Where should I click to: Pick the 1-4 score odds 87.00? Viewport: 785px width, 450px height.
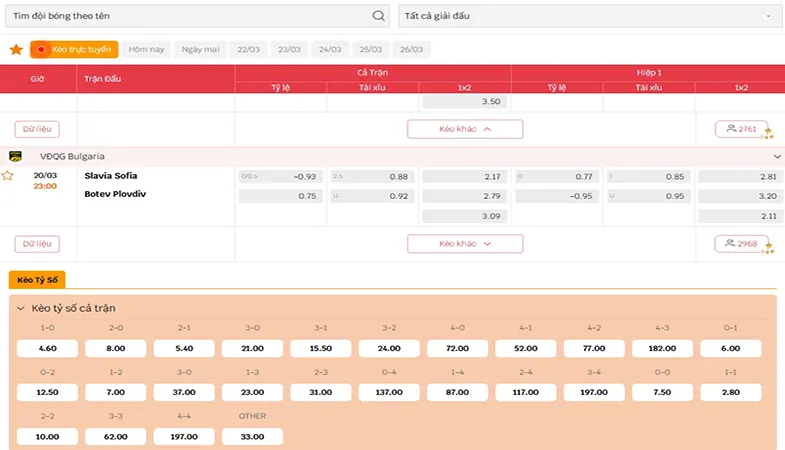pos(458,392)
